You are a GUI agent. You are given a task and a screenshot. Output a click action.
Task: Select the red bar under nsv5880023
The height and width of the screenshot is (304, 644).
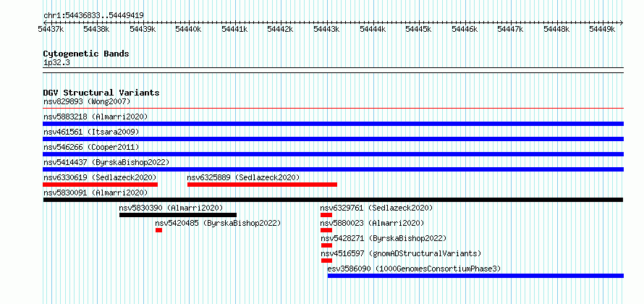pyautogui.click(x=326, y=230)
